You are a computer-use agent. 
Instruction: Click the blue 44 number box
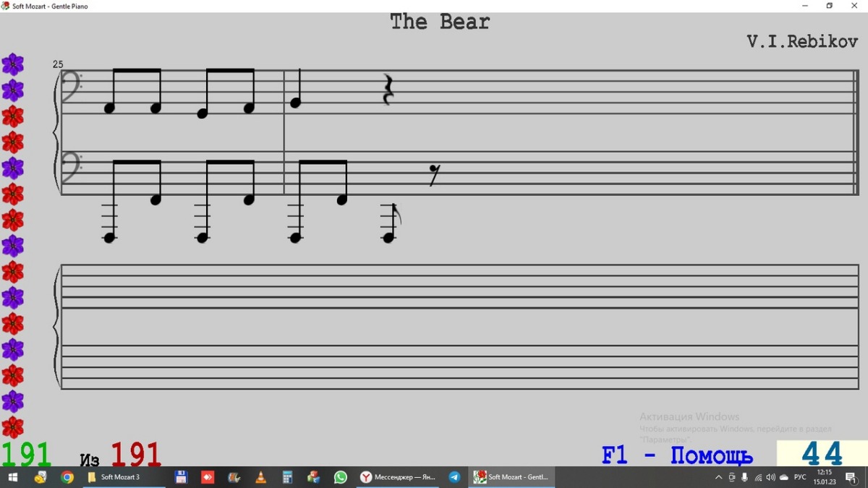pyautogui.click(x=822, y=454)
